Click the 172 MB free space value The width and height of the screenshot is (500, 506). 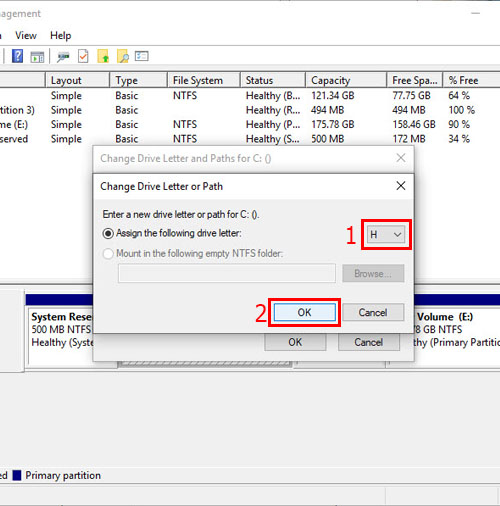click(409, 139)
